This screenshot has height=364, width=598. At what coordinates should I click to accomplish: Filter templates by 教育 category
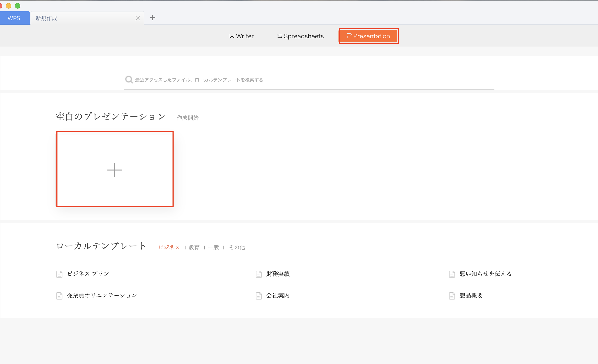194,247
